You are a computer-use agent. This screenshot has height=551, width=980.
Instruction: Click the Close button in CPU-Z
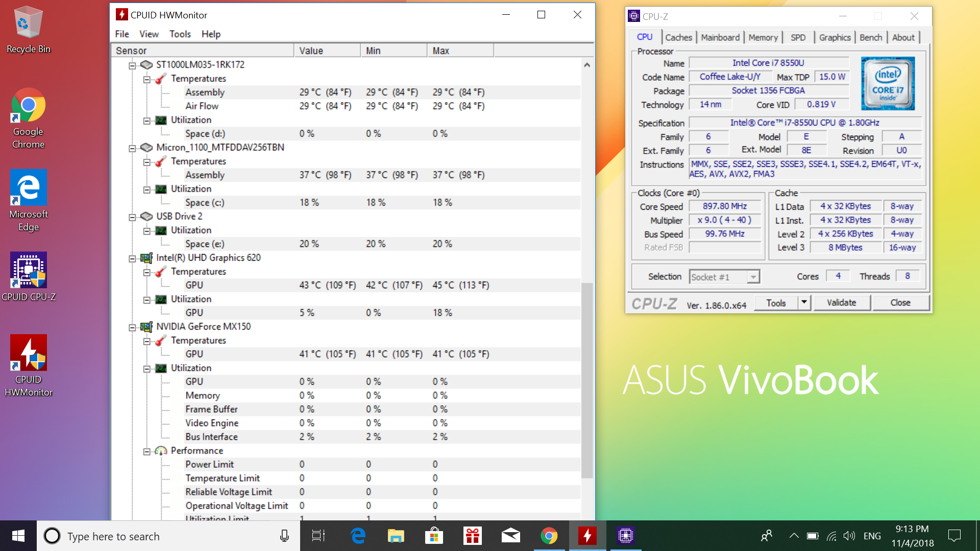900,303
